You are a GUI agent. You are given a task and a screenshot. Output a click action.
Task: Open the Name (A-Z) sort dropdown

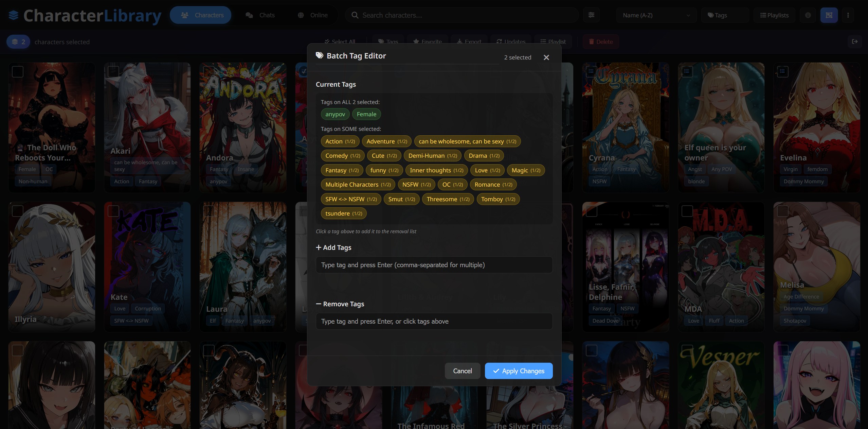[656, 15]
